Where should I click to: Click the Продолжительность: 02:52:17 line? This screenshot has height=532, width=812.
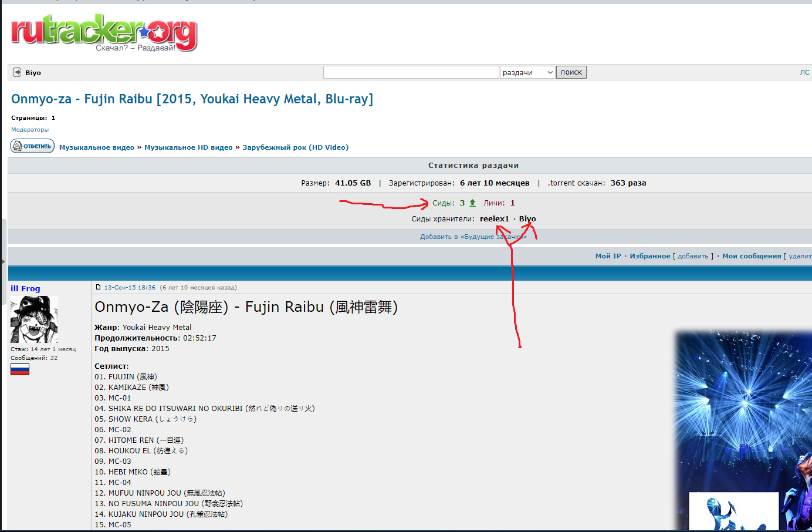pyautogui.click(x=155, y=338)
